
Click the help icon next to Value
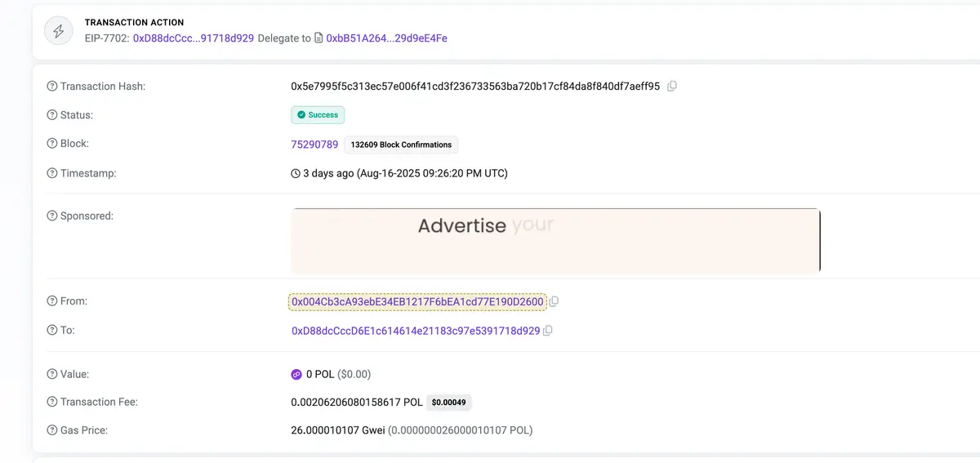tap(52, 374)
